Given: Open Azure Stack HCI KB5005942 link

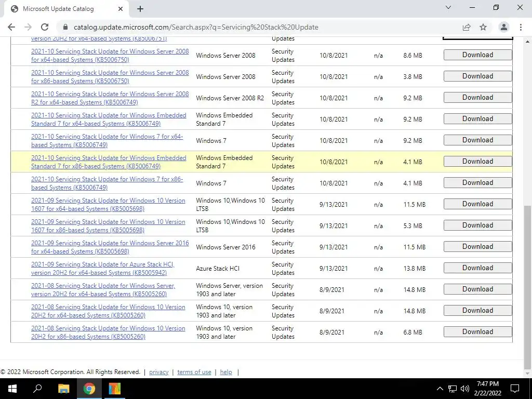Looking at the screenshot, I should (x=103, y=269).
